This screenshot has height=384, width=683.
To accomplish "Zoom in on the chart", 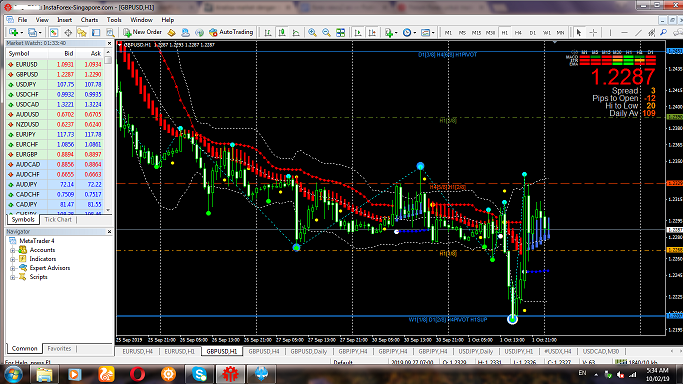I will 312,33.
